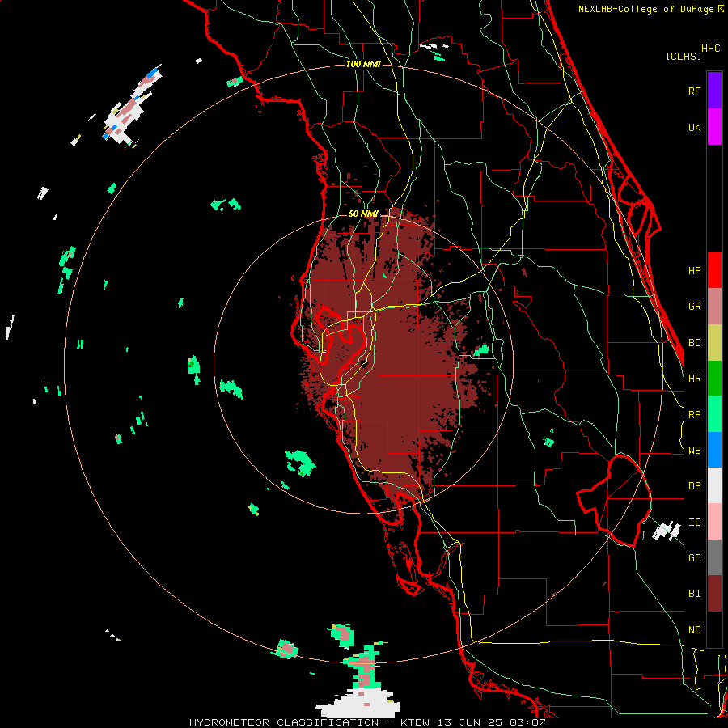
Task: Click the "BD" legend label
Action: pyautogui.click(x=694, y=343)
